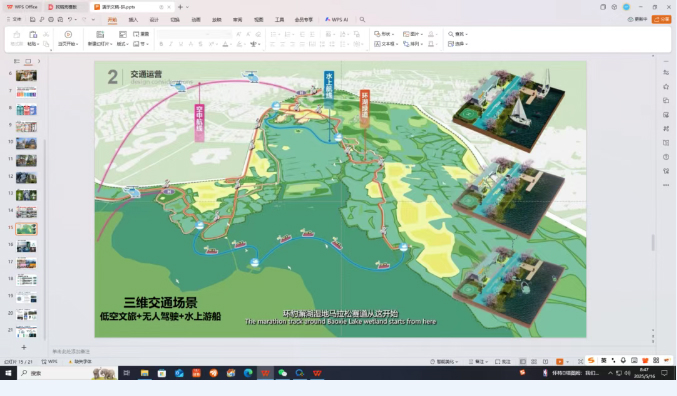Open the font name combo box
Screen dimensions: 677x396
point(194,34)
